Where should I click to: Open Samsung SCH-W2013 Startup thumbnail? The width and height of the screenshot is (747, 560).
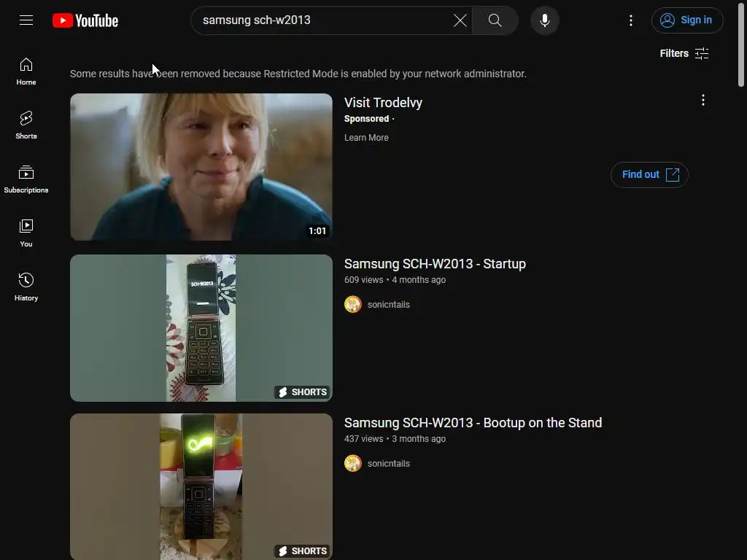201,328
